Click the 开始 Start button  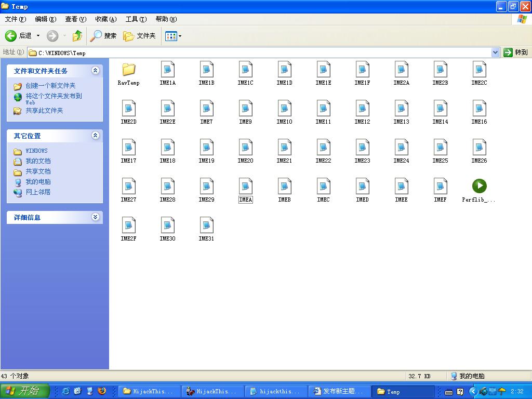[x=24, y=391]
